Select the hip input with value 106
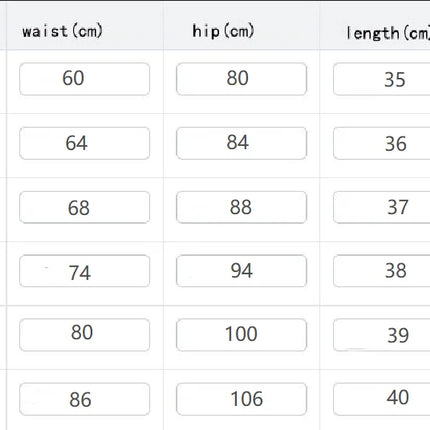The image size is (430, 430). (x=241, y=399)
